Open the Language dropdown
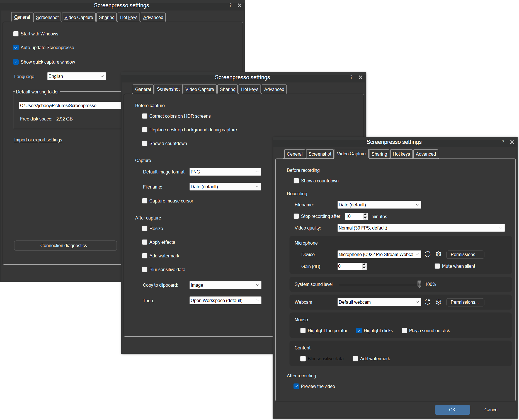 click(x=77, y=76)
